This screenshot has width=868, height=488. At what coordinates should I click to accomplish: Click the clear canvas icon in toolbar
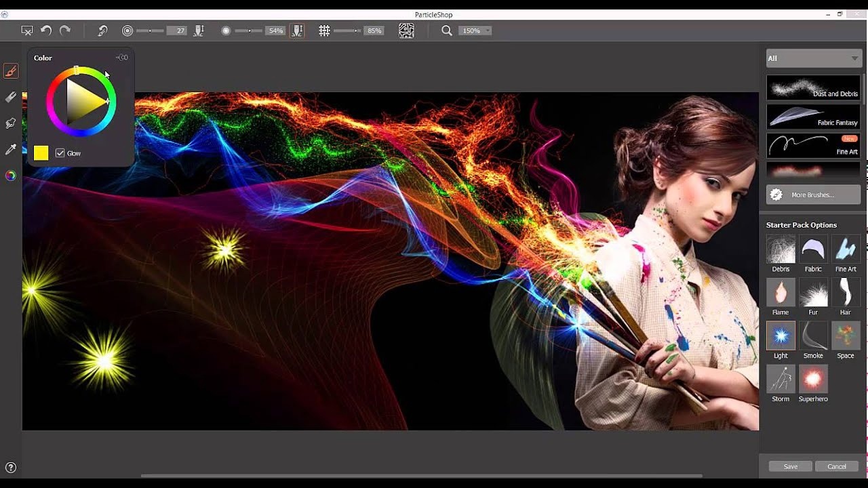point(27,30)
